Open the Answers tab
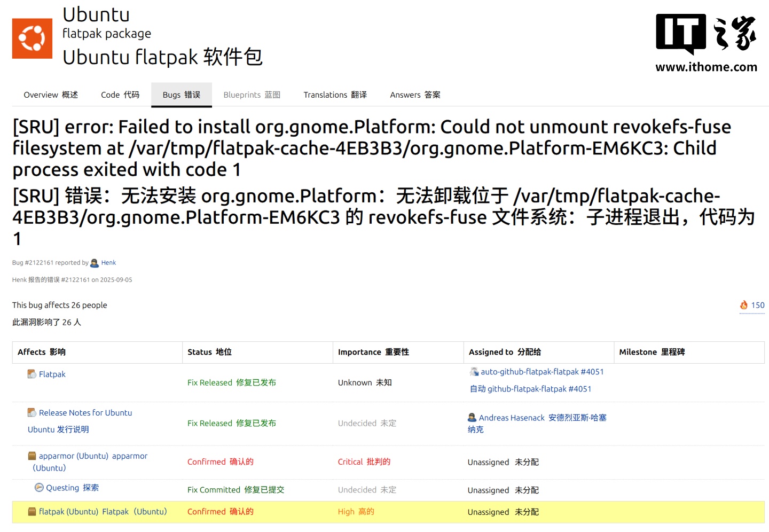The height and width of the screenshot is (532, 769). click(x=414, y=95)
